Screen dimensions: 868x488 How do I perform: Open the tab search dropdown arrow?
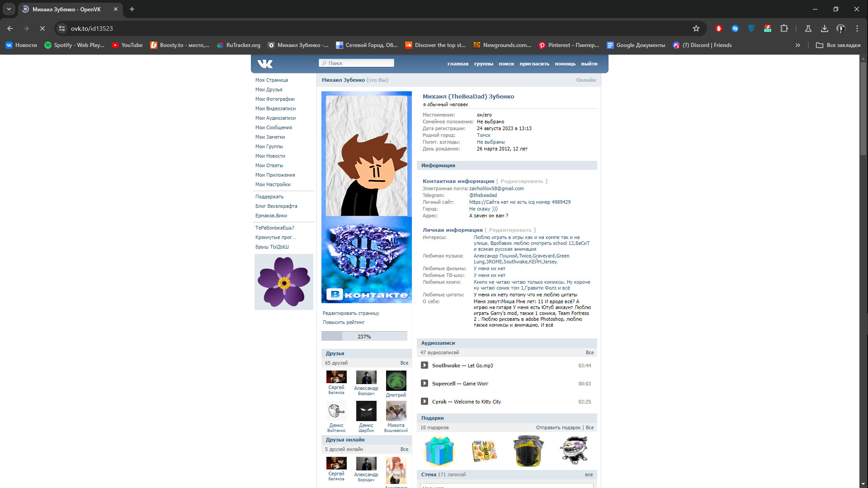9,9
